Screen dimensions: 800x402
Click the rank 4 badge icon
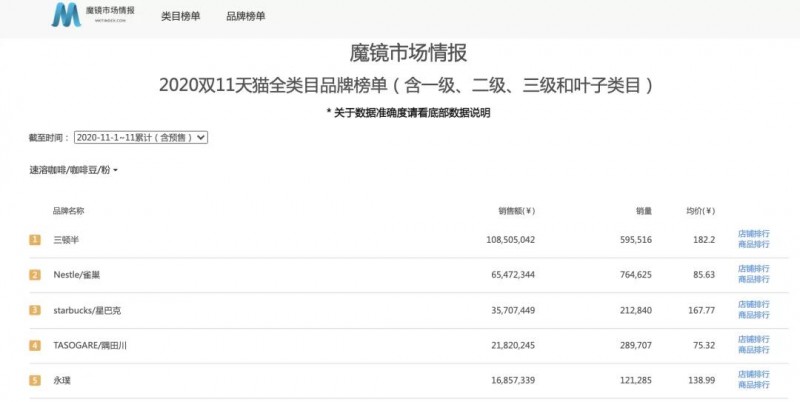point(35,345)
